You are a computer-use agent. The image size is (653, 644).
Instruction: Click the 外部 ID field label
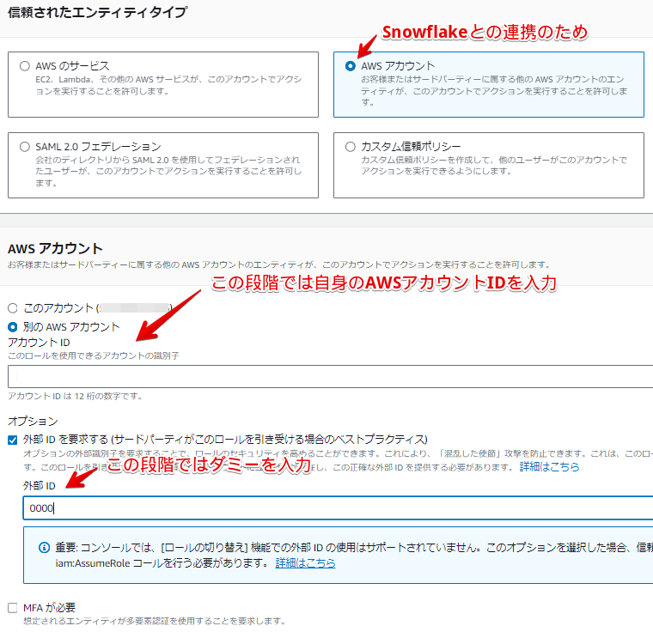[x=40, y=486]
